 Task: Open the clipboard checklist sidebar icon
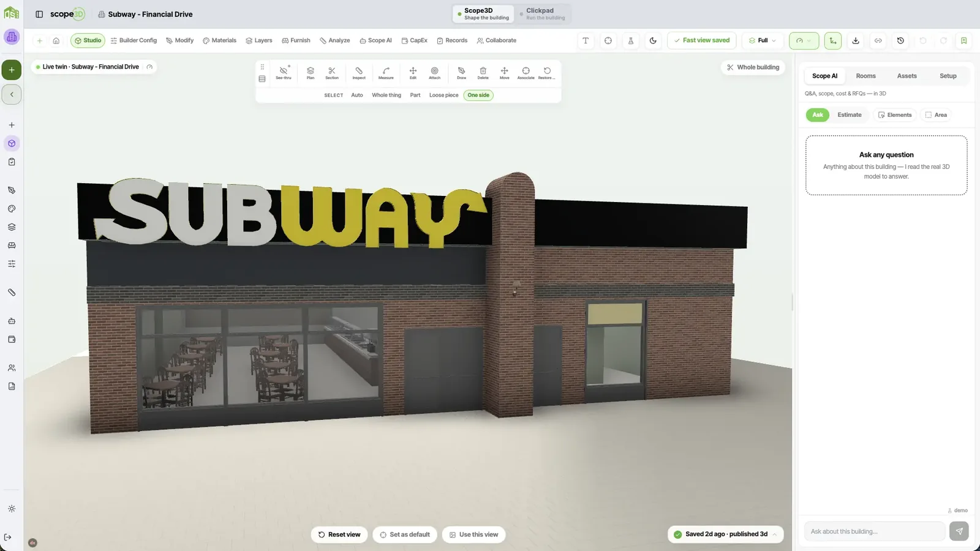(x=12, y=162)
